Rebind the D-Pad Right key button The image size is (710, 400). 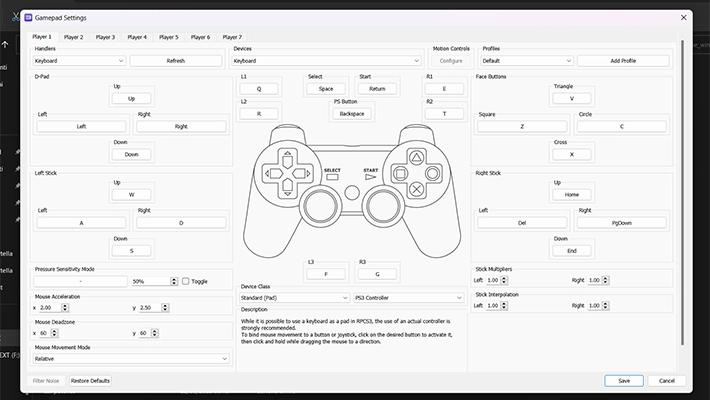tap(181, 126)
